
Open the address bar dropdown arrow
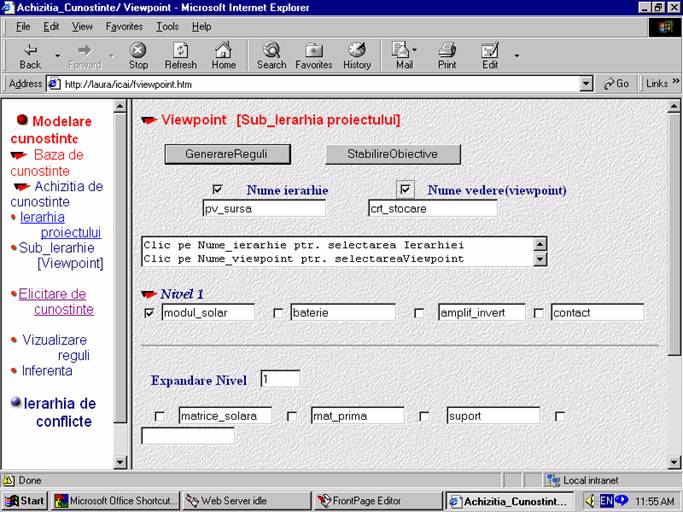pyautogui.click(x=586, y=84)
